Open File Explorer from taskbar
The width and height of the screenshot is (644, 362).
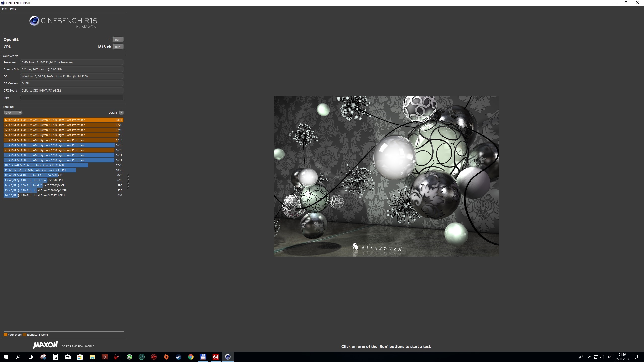[92, 357]
